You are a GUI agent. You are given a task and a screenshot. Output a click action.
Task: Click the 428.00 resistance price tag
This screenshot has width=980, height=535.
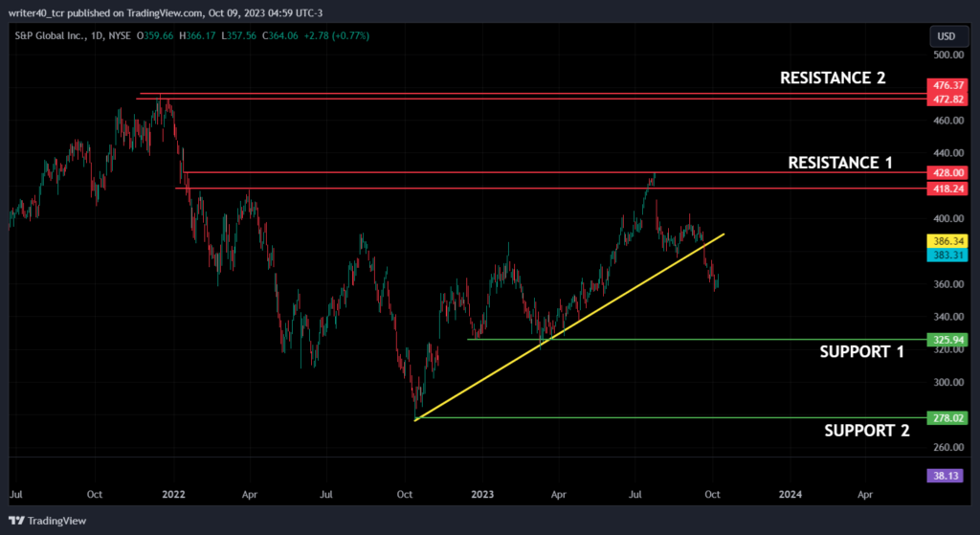tap(947, 172)
